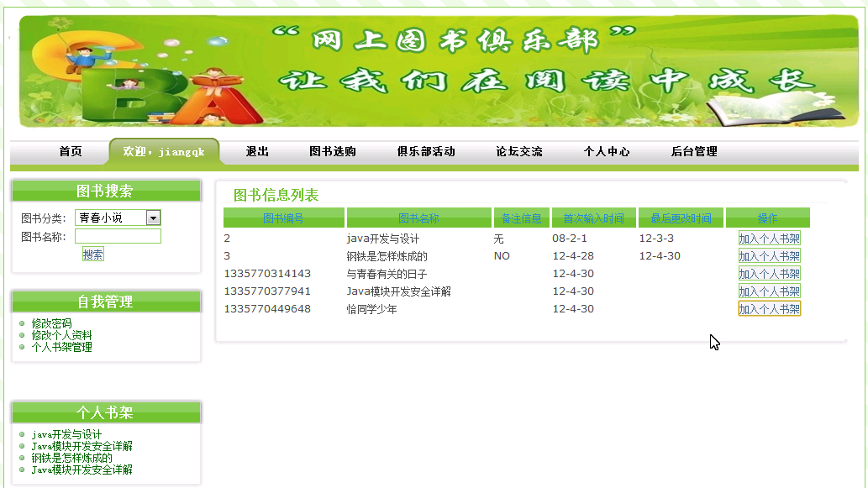
Task: Click the 图书名称 search input field
Action: pyautogui.click(x=118, y=236)
